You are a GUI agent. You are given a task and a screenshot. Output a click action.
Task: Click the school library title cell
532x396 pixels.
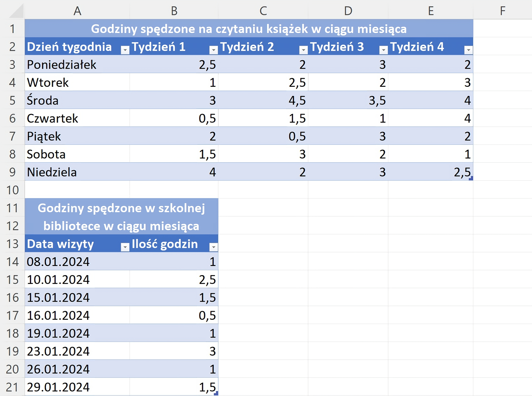point(121,217)
